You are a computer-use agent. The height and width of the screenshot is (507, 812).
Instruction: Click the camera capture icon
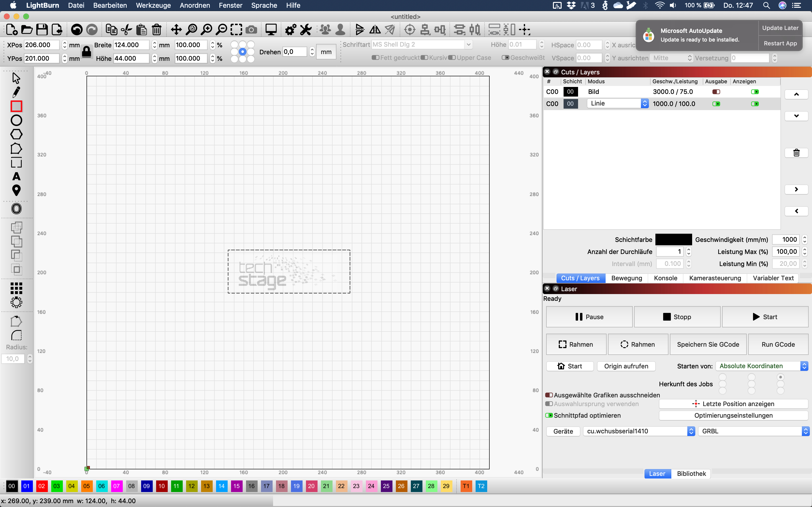[x=251, y=30]
